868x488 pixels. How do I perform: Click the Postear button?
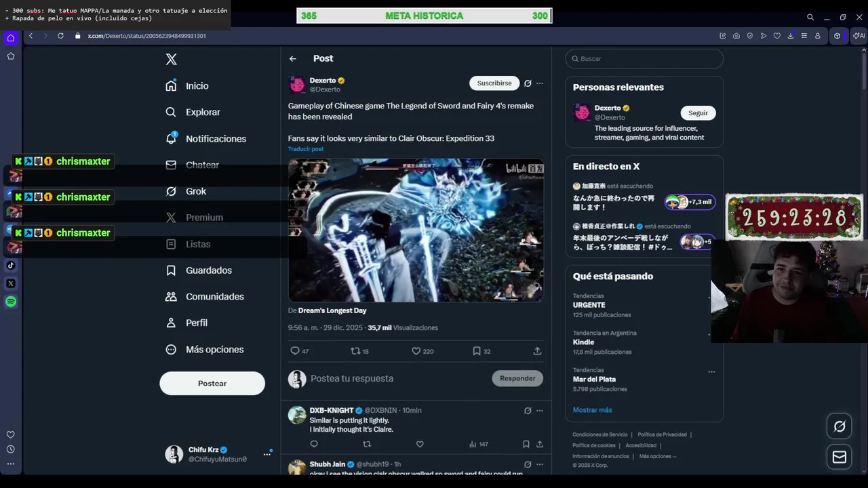point(212,384)
